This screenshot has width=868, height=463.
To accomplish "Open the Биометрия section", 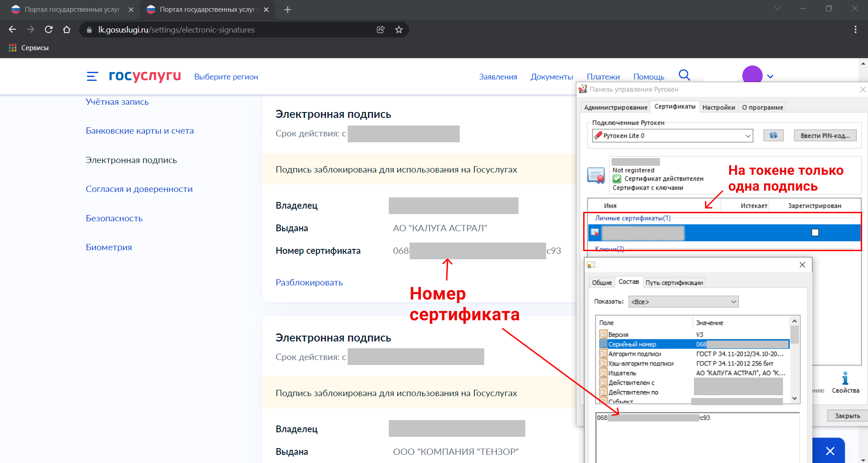I will click(109, 247).
